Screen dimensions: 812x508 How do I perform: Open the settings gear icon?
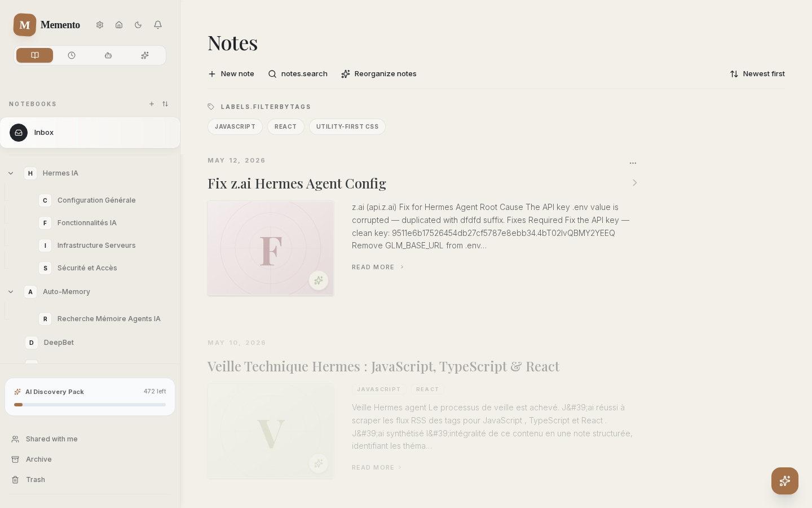tap(100, 25)
